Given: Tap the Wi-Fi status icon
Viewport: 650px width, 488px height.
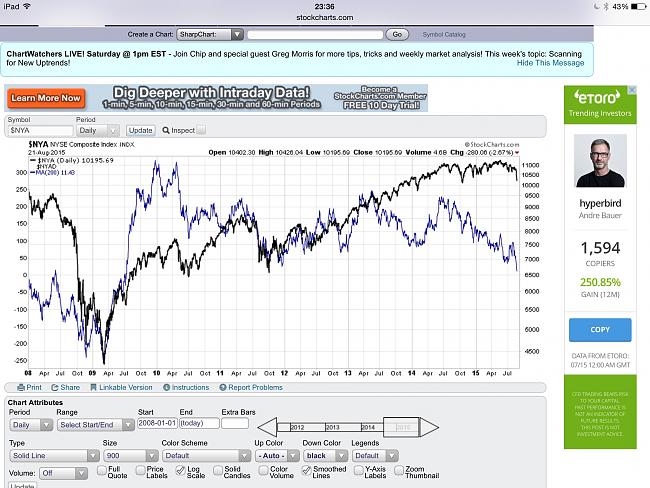Looking at the screenshot, I should point(27,7).
